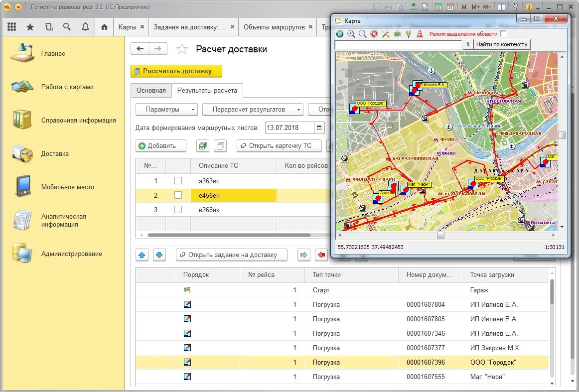Click the map search input field
The image size is (579, 392).
pos(398,44)
